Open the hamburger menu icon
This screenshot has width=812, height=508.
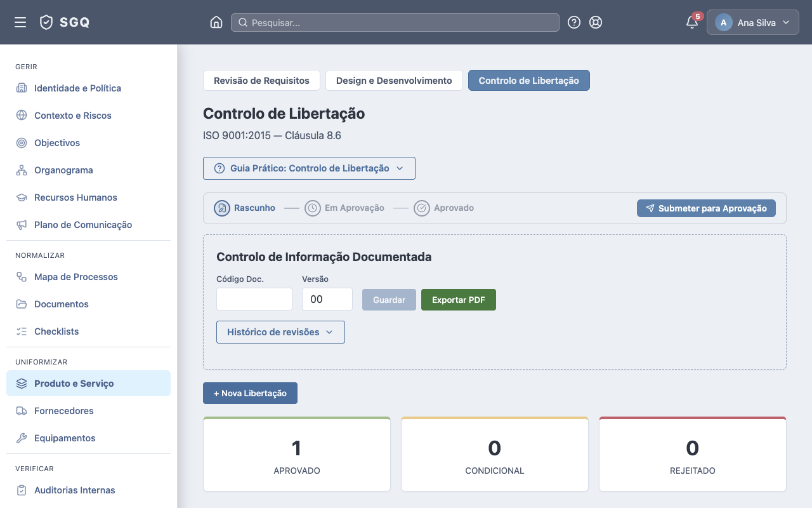(x=20, y=22)
